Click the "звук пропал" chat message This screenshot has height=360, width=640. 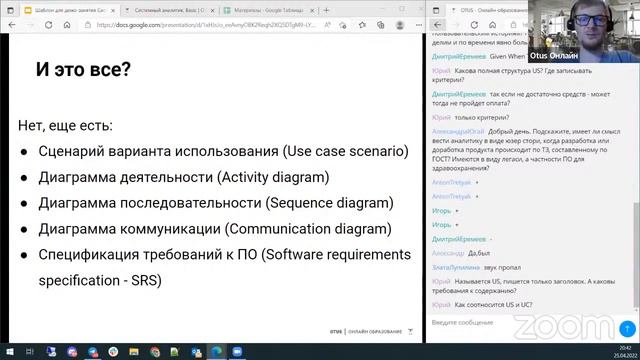pyautogui.click(x=502, y=268)
